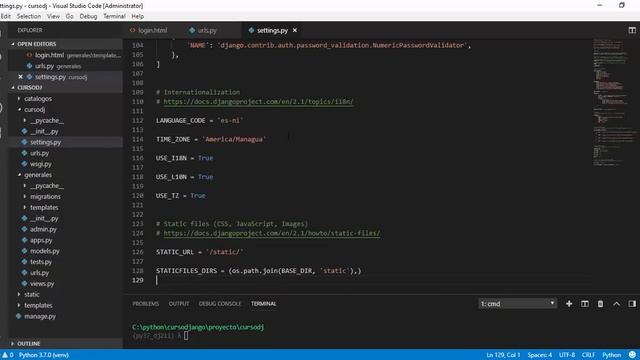Change indentation via Spaces: 4
This screenshot has width=640, height=360.
click(540, 355)
